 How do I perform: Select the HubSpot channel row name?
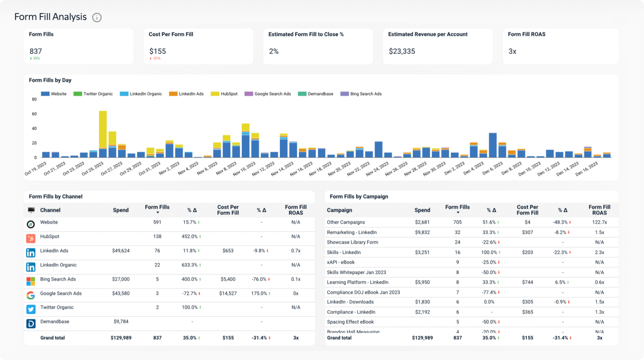pos(50,236)
